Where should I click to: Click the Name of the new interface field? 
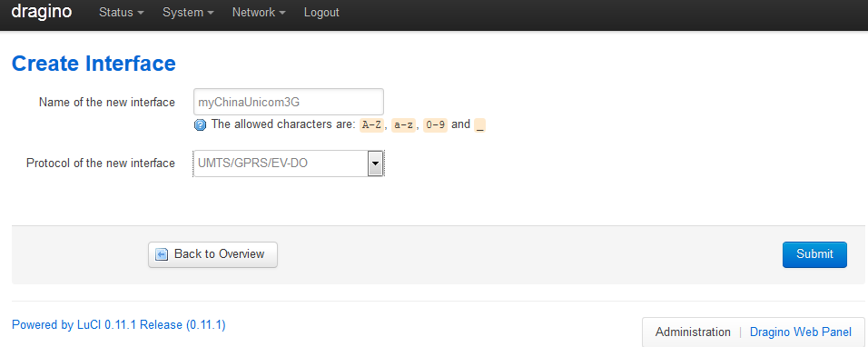tap(289, 102)
